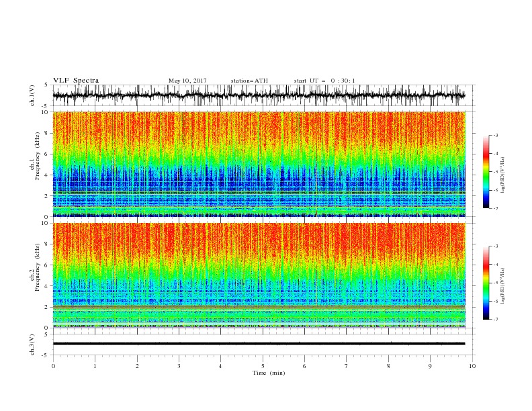Screen dimensions: 532x411
Task: Click the "8" kHz tick on ch.2 frequency axis
Action: (46, 244)
